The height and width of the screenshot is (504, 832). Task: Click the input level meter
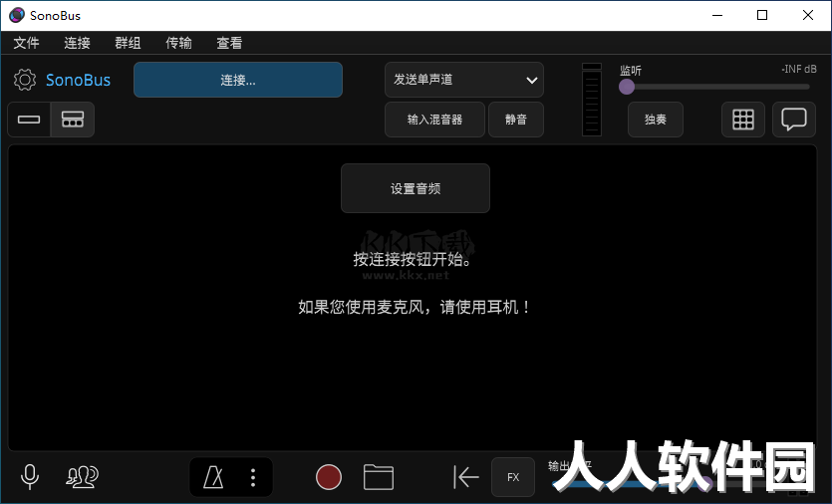592,100
